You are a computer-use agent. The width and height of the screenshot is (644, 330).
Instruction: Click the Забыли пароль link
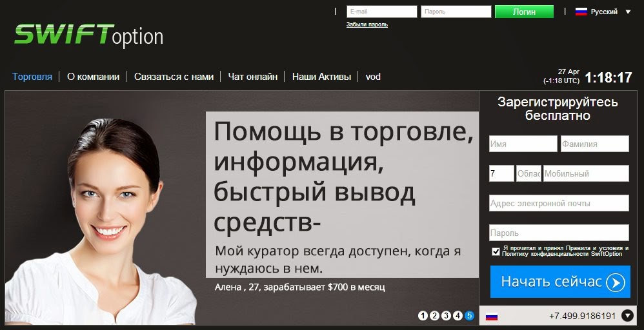pyautogui.click(x=367, y=24)
